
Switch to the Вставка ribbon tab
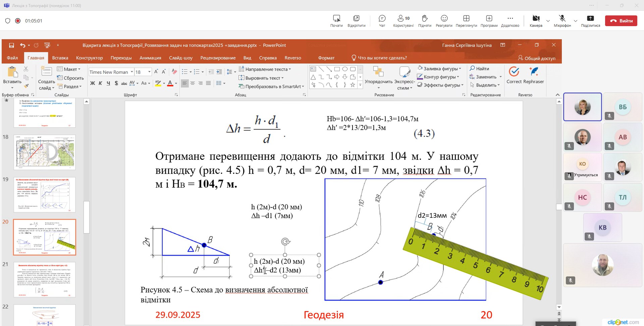pos(60,58)
